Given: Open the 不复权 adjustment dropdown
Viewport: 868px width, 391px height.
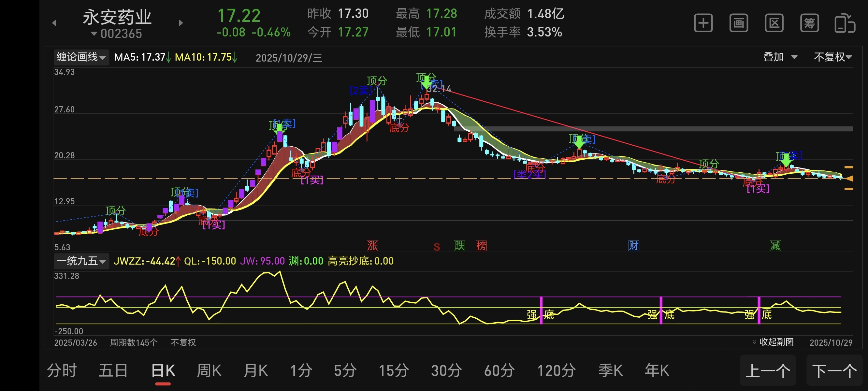Looking at the screenshot, I should pos(832,57).
